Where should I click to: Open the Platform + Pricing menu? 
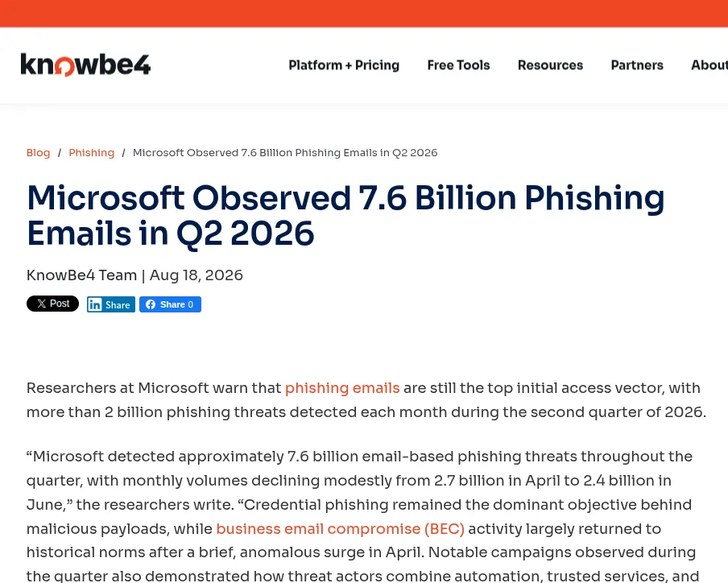point(344,65)
